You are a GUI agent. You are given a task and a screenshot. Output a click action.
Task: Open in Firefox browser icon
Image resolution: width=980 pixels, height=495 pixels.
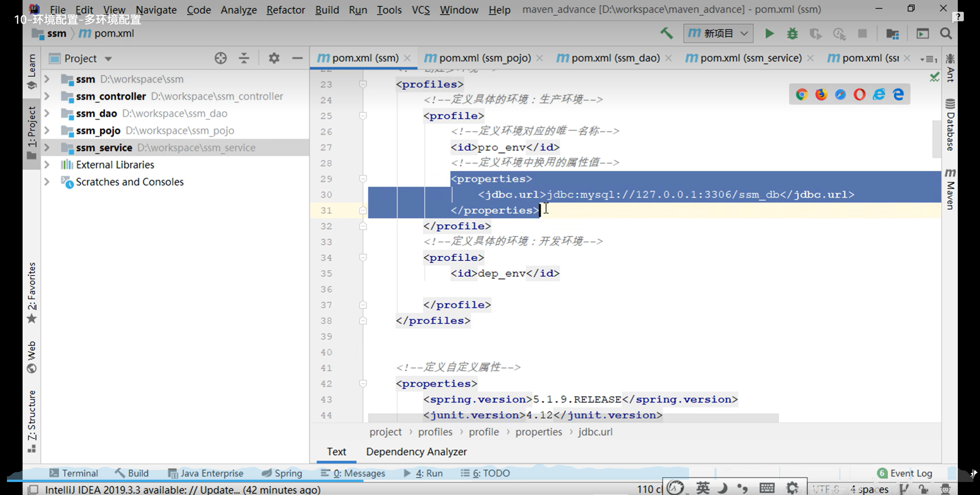click(x=821, y=94)
